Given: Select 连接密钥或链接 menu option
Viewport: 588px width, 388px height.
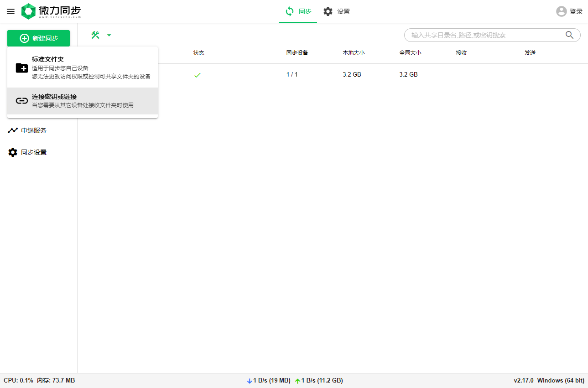Looking at the screenshot, I should click(83, 101).
